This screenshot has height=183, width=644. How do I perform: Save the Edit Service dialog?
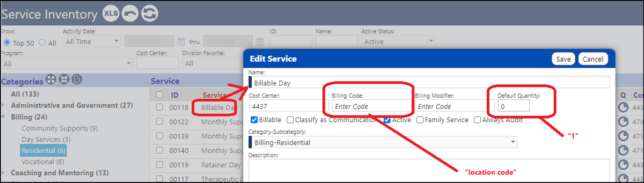click(x=563, y=59)
